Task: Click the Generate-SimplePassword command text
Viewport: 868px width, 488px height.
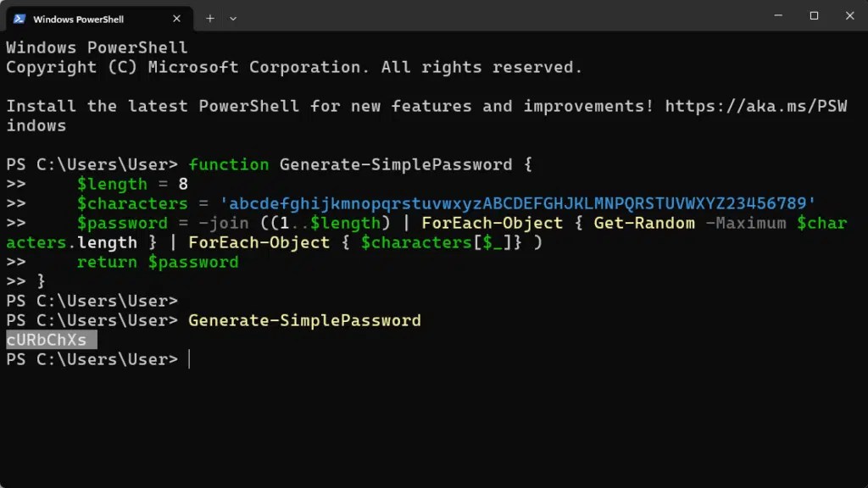Action: pyautogui.click(x=303, y=320)
